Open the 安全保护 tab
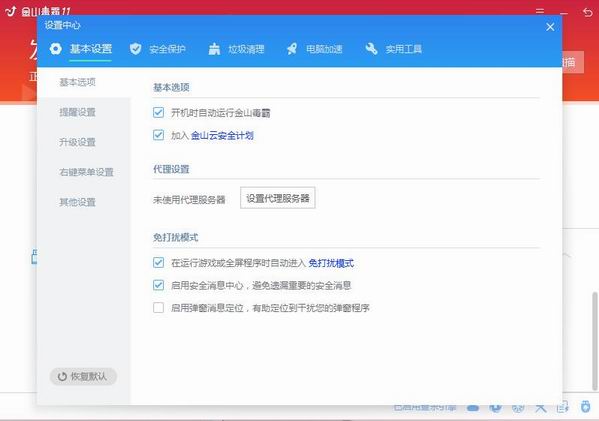The image size is (599, 421). coord(157,49)
